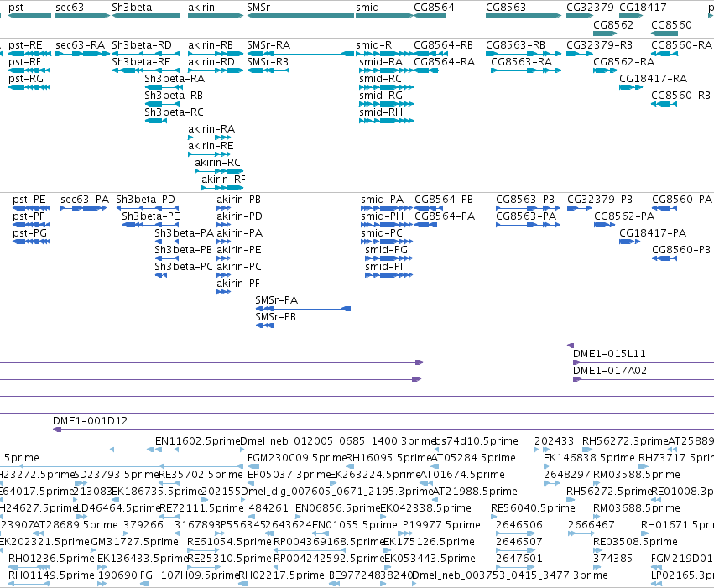
Task: Click EST RM03688.5prime
Action: click(637, 508)
